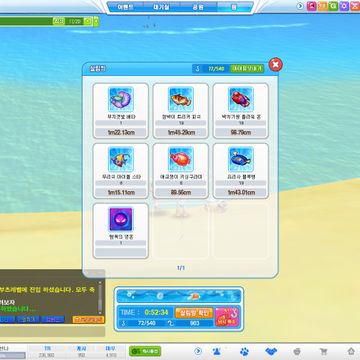
Task: Click the small green button right of experience bar
Action: pyautogui.click(x=96, y=22)
